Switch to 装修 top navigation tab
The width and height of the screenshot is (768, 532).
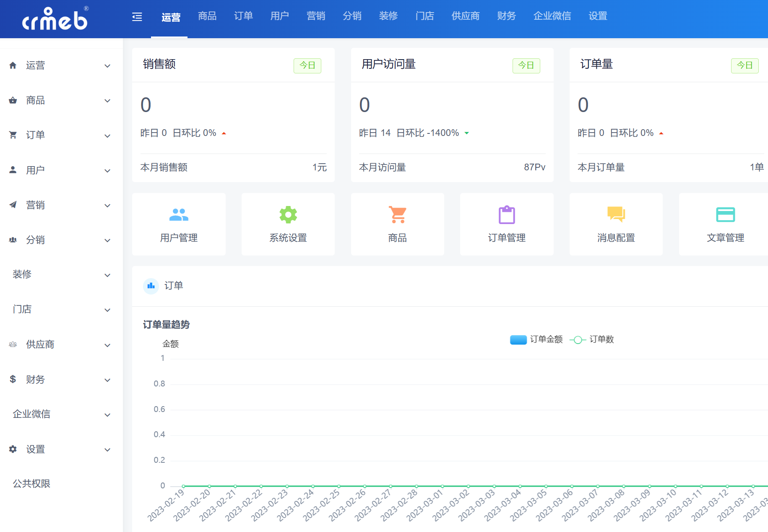pyautogui.click(x=388, y=16)
